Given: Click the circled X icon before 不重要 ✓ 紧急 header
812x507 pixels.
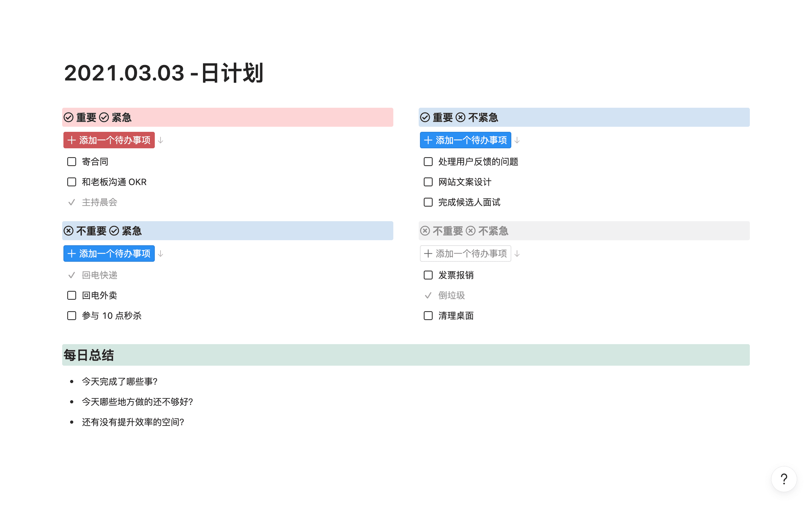Looking at the screenshot, I should 69,231.
